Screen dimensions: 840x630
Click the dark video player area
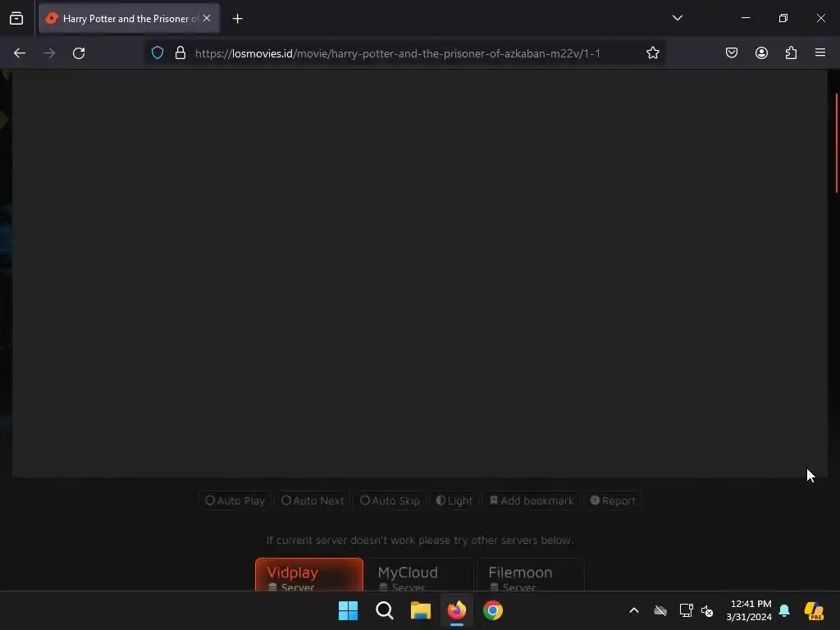(419, 273)
